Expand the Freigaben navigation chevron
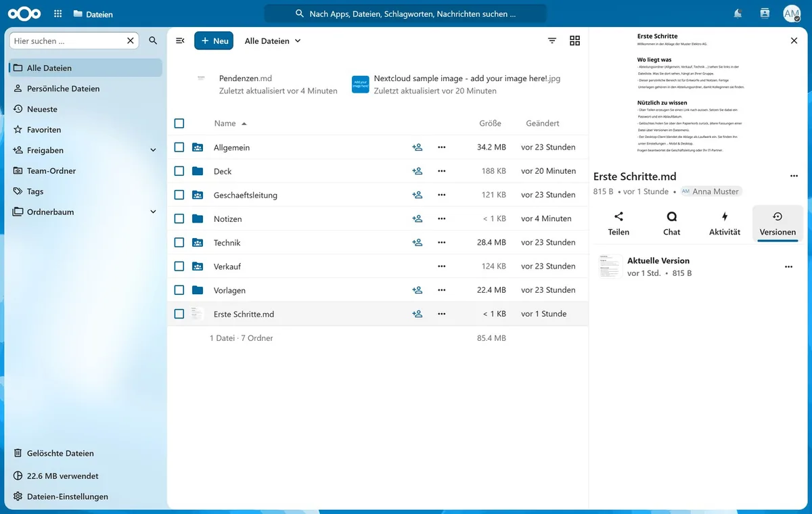The image size is (812, 514). point(153,150)
